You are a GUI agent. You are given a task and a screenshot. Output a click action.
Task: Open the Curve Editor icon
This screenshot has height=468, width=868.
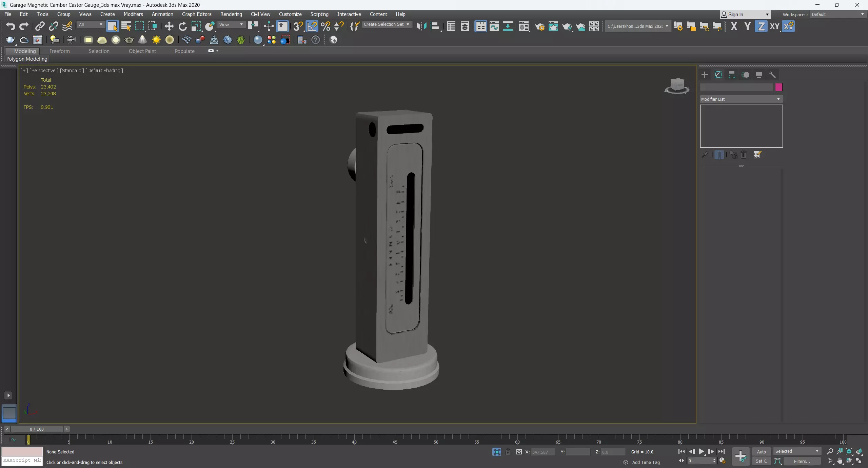point(494,26)
